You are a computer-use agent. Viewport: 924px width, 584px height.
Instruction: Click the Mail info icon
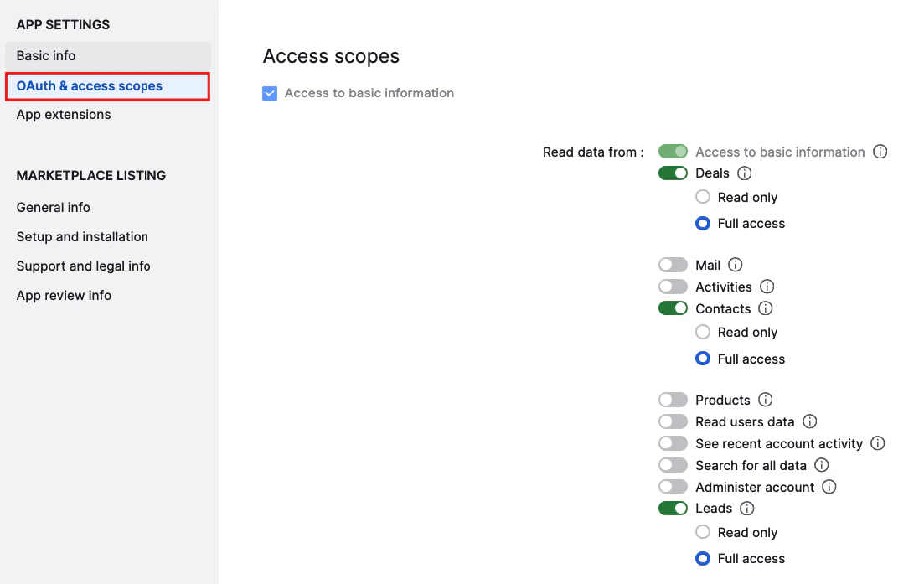point(735,264)
